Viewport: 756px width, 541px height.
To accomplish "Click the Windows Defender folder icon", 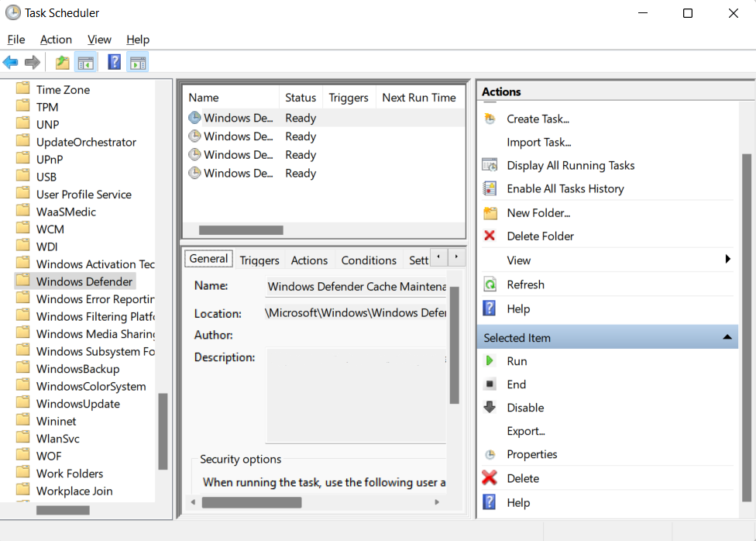I will pyautogui.click(x=22, y=281).
